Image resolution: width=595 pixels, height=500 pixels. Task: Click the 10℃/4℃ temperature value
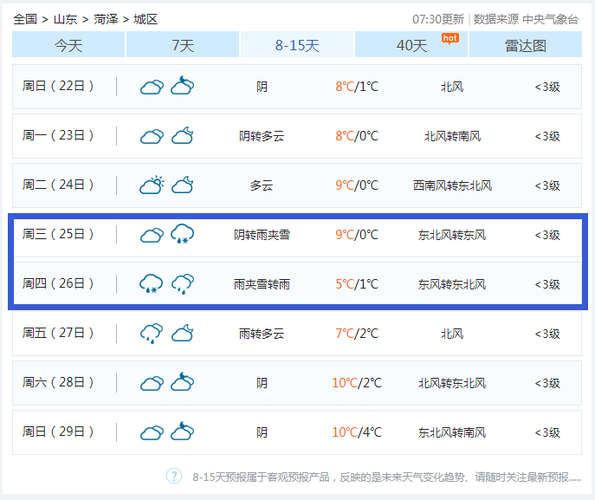[357, 432]
